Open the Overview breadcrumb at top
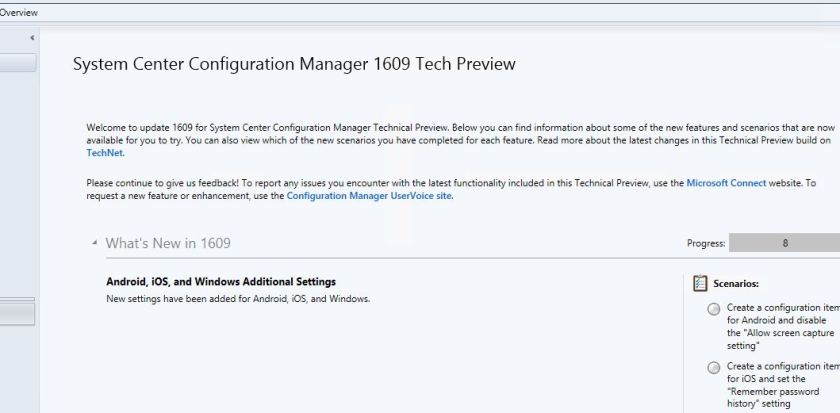This screenshot has width=840, height=413. tap(19, 12)
